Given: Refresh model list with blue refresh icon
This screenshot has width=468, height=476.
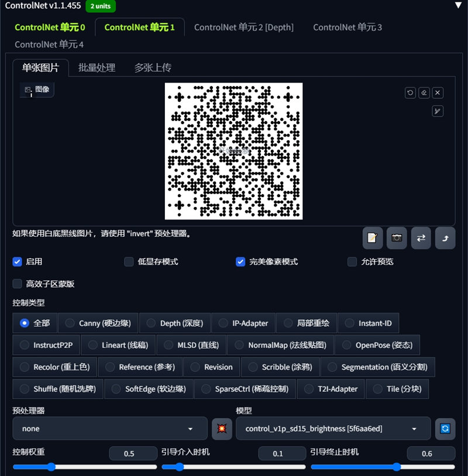Looking at the screenshot, I should [x=445, y=429].
